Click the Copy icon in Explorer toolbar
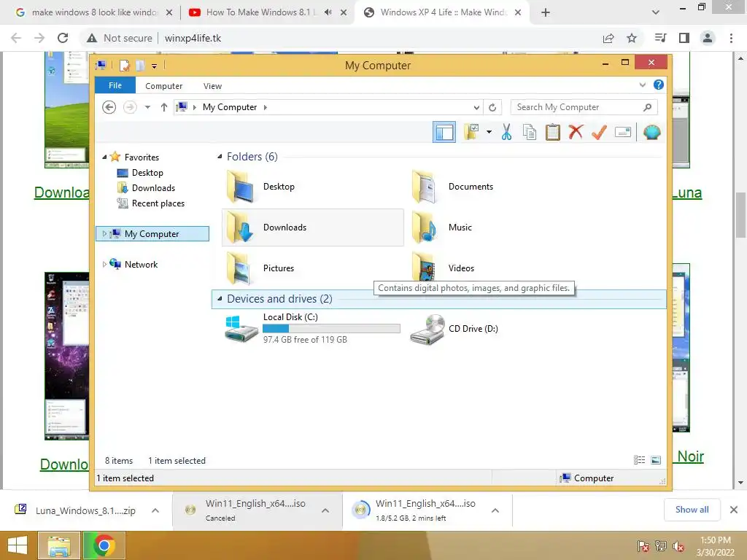This screenshot has width=747, height=560. pos(530,132)
